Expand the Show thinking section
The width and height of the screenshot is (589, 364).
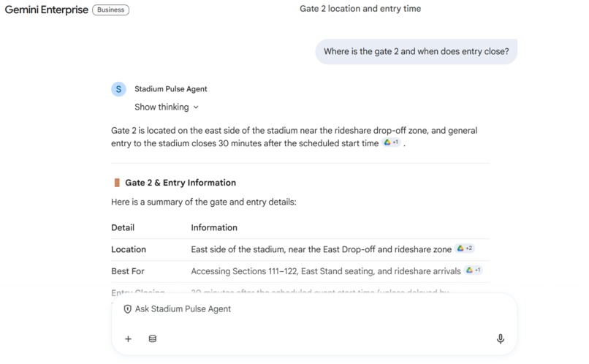167,107
